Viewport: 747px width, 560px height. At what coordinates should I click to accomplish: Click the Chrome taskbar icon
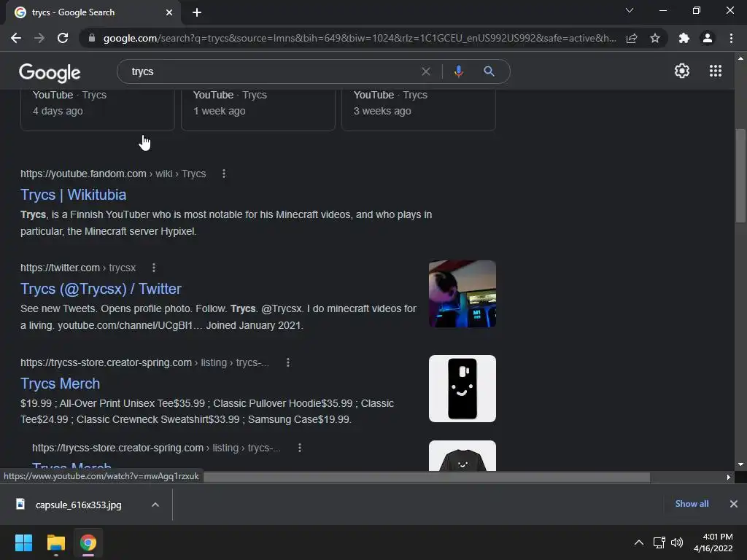(x=88, y=542)
